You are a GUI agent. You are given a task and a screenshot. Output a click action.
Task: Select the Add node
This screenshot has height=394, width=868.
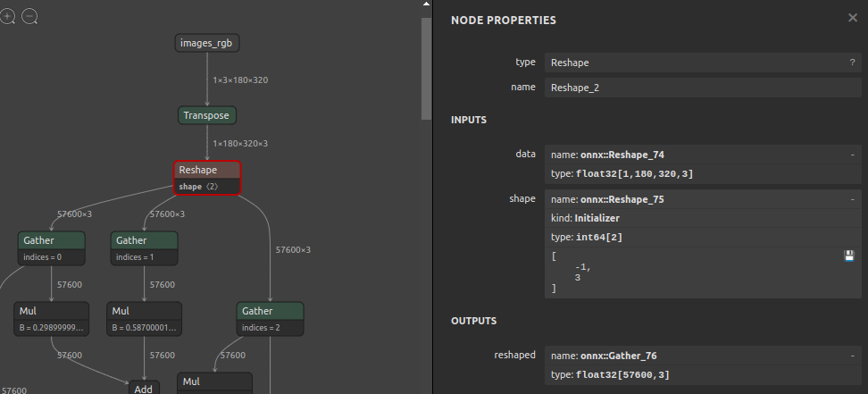click(144, 389)
